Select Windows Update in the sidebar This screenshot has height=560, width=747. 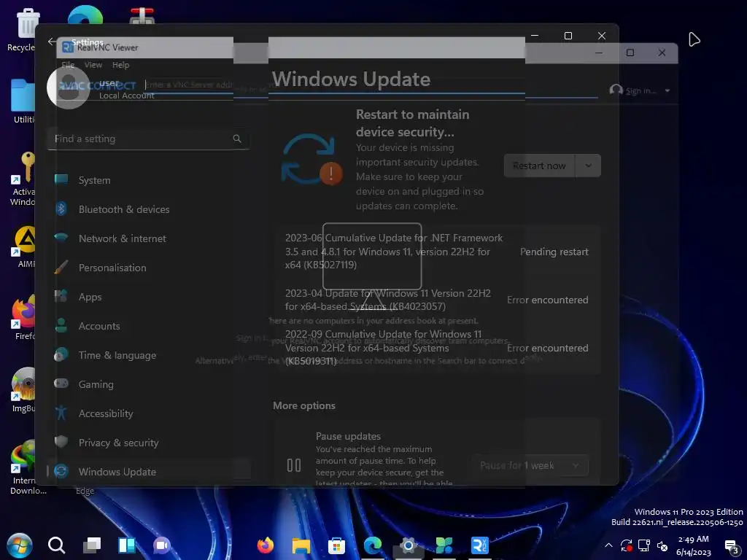149,472
